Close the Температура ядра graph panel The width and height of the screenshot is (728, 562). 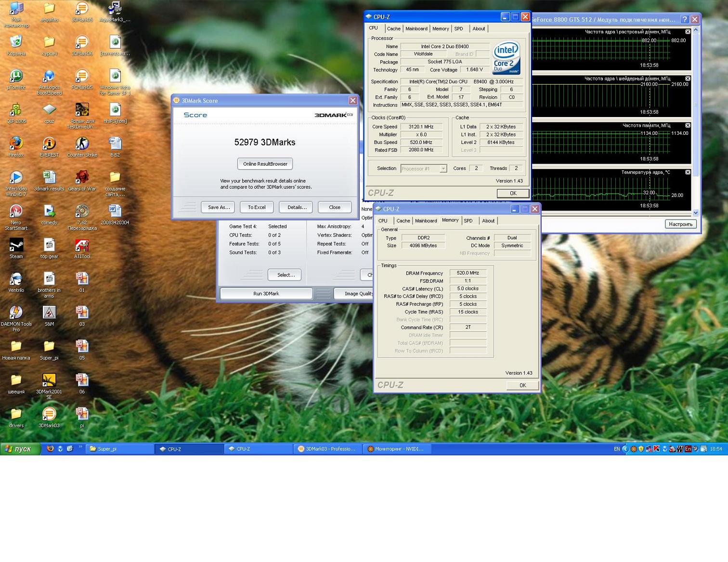pyautogui.click(x=688, y=172)
